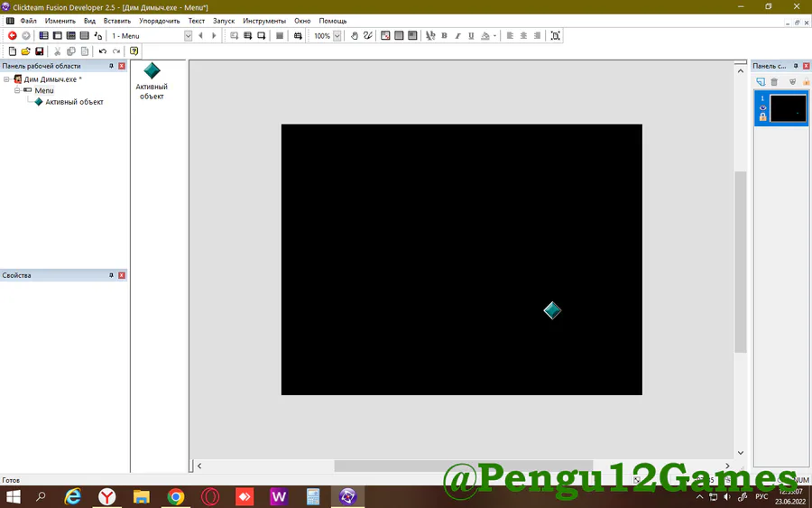Click the center frame icon
This screenshot has width=812, height=508.
click(555, 36)
